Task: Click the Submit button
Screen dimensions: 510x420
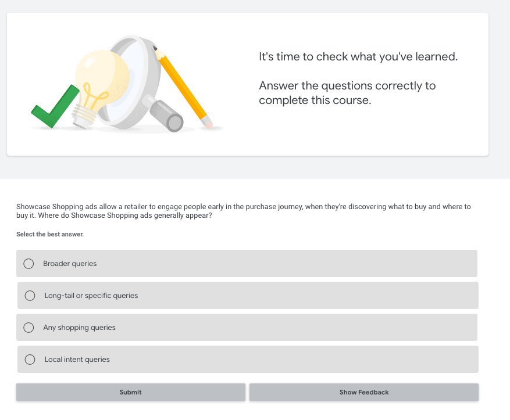Action: (131, 392)
